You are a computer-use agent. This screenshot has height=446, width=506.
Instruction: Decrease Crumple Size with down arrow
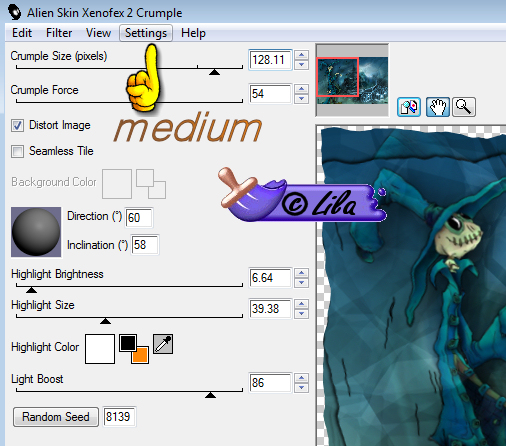302,64
